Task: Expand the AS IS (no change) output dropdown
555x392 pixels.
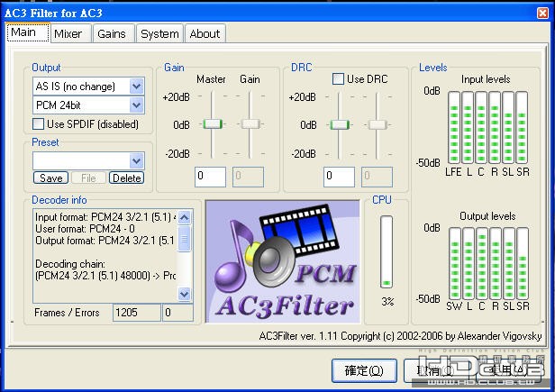Action: [x=136, y=86]
